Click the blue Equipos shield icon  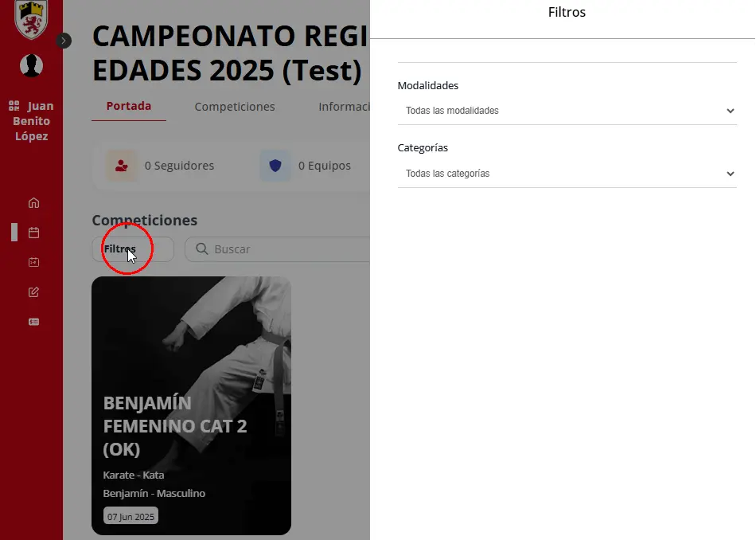(275, 166)
